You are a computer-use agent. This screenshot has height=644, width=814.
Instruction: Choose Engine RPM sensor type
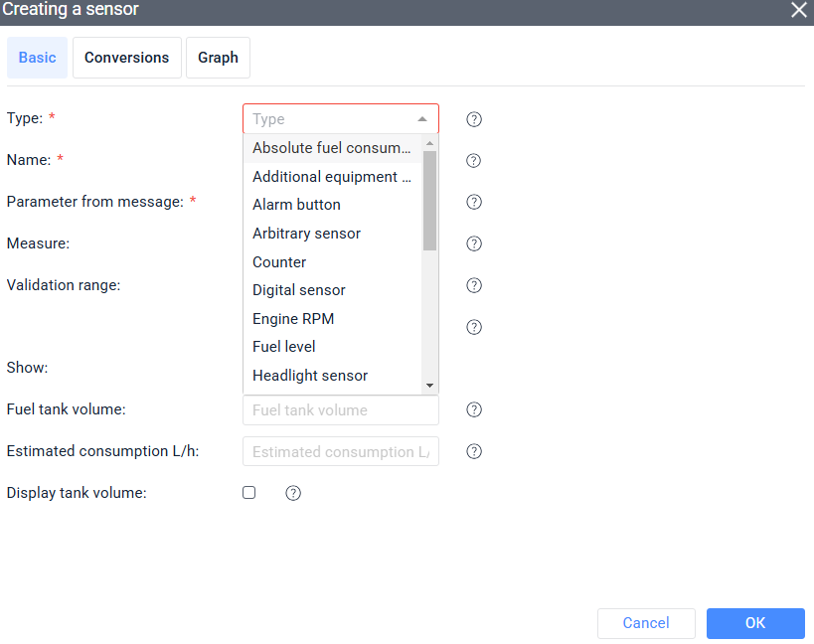click(x=293, y=319)
